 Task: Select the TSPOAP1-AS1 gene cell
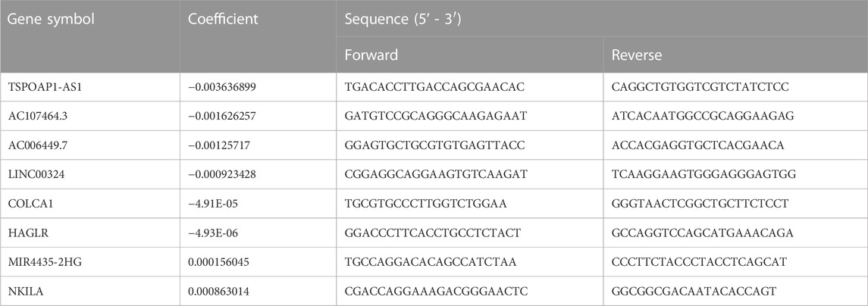point(89,87)
